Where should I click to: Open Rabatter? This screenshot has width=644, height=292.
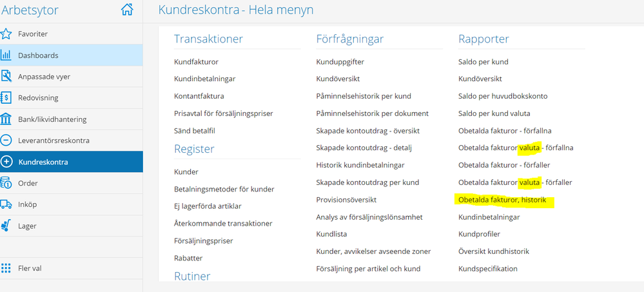188,258
